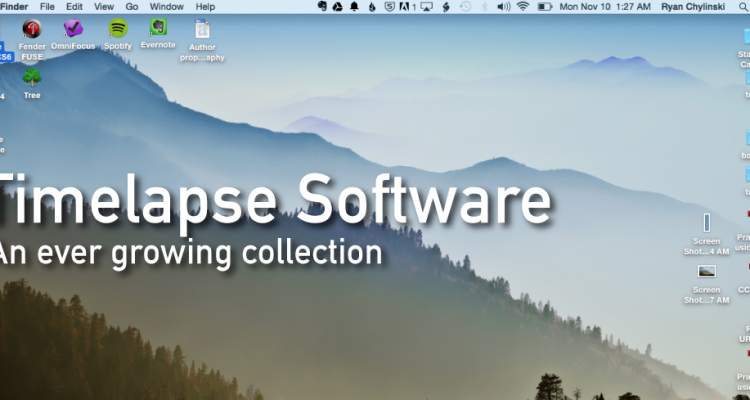Select the OmniFocus desktop icon
The image size is (750, 400).
[x=73, y=28]
